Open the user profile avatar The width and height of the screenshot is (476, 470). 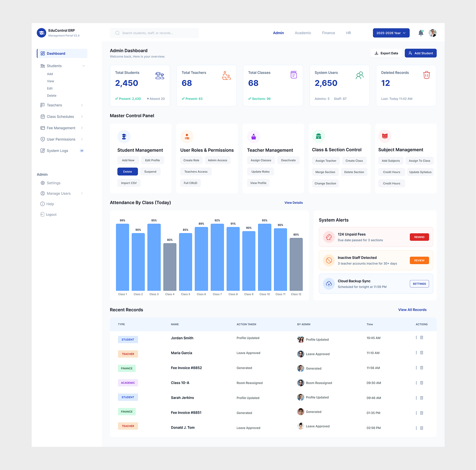(x=432, y=33)
